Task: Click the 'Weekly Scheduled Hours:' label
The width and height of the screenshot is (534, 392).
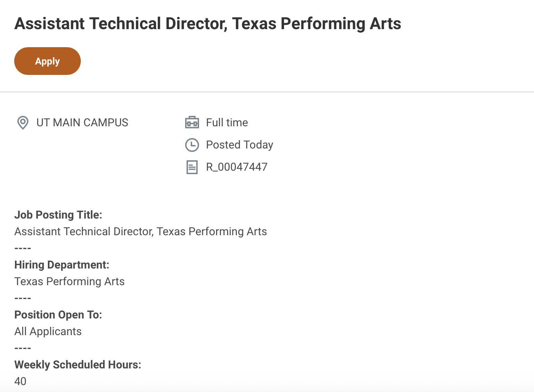Action: 78,365
